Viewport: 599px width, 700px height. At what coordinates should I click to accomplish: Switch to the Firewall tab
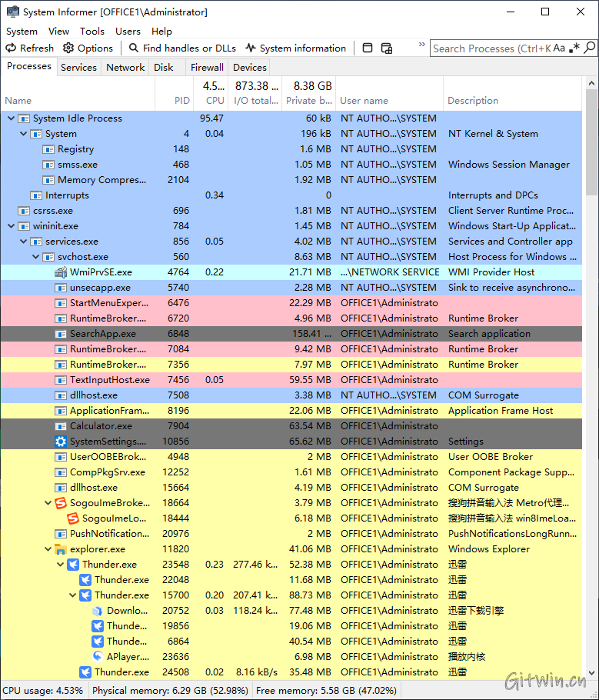(x=207, y=68)
